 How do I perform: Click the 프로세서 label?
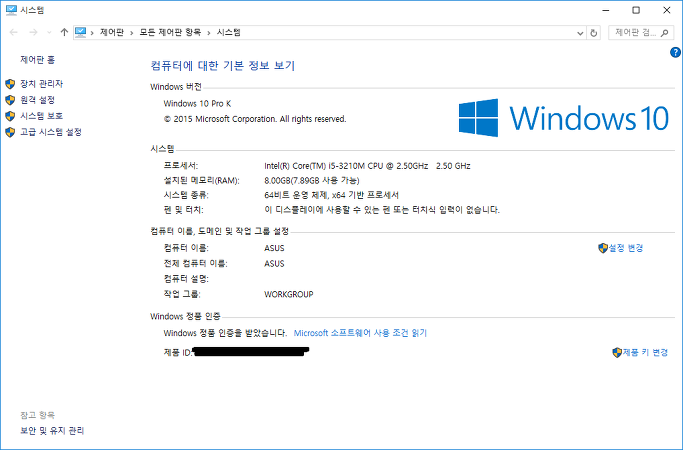180,166
